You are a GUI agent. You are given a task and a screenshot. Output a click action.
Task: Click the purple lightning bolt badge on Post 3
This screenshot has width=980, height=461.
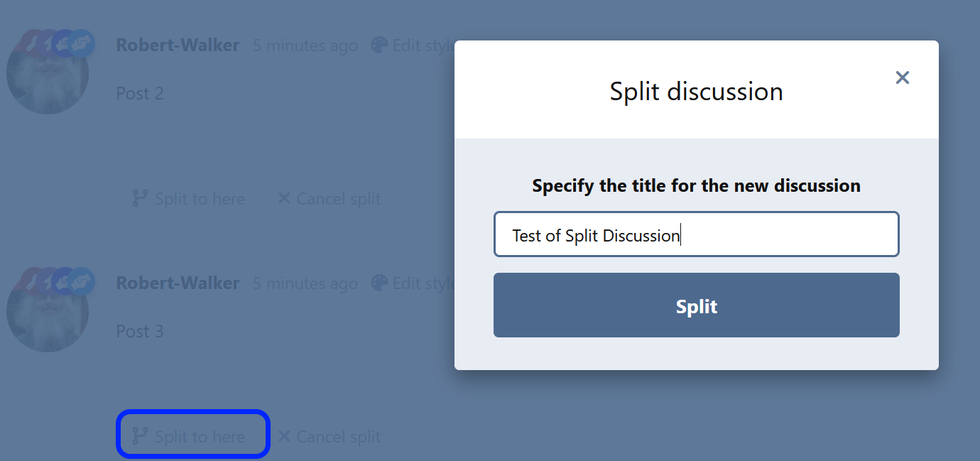(x=48, y=281)
